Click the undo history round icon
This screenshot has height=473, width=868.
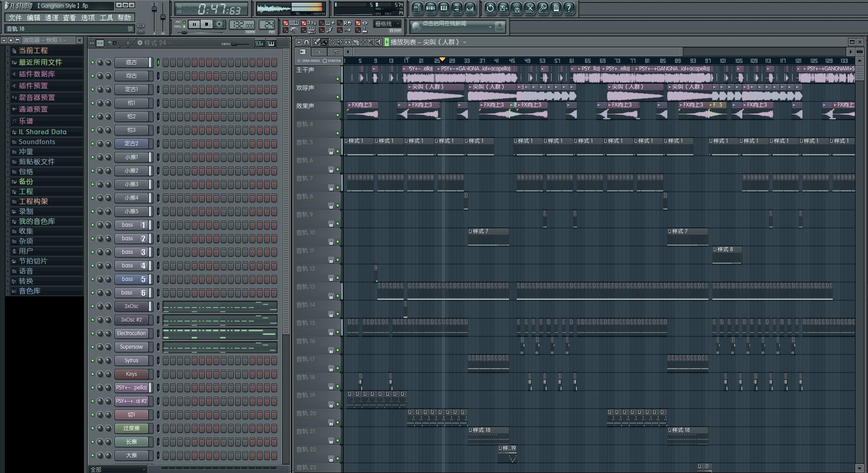490,8
